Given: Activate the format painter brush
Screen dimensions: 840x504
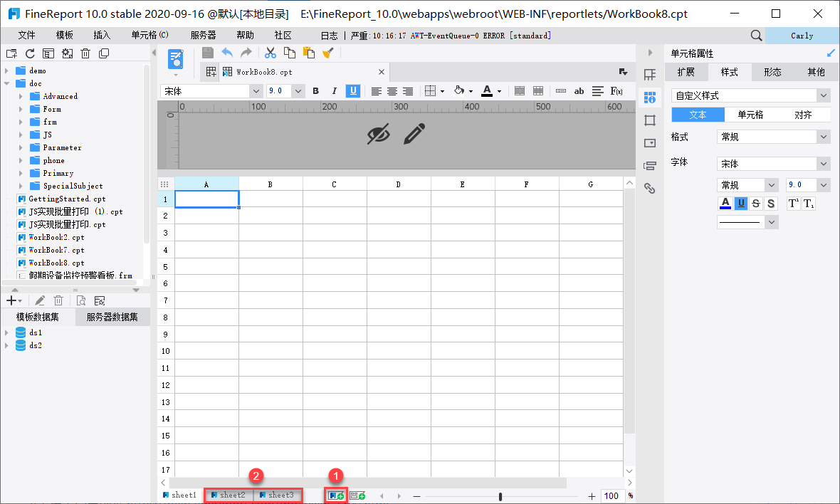Looking at the screenshot, I should [328, 53].
